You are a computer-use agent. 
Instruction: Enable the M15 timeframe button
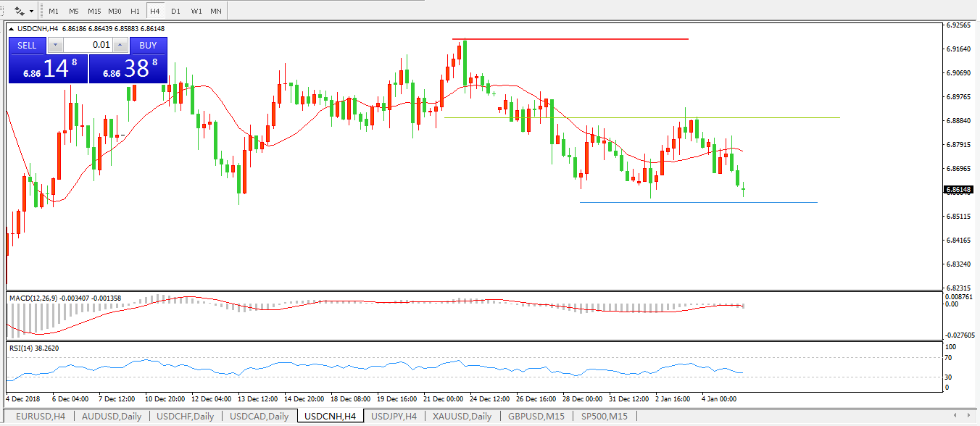point(94,12)
